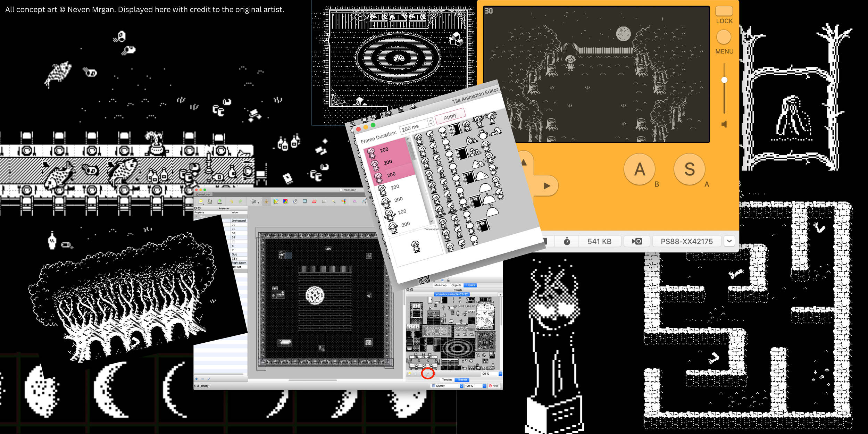Viewport: 868px width, 434px height.
Task: Click the Edit Tileset icon circled in red
Action: pos(428,374)
